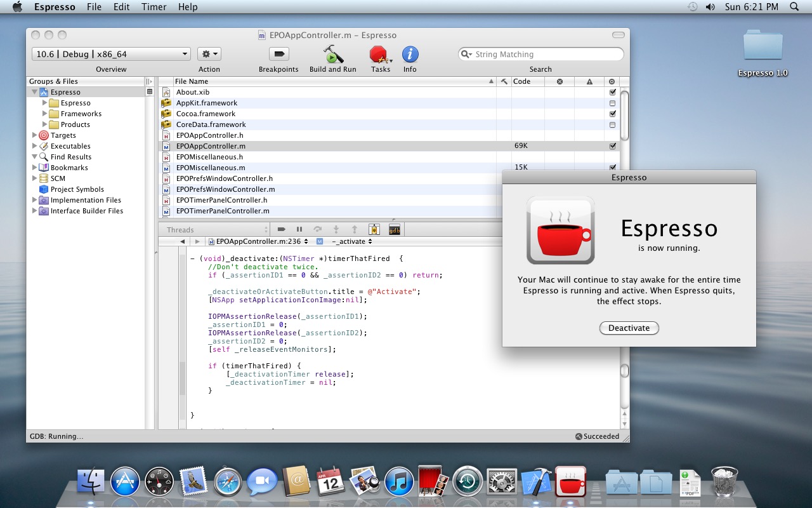Open Xcode from the Dock
This screenshot has width=812, height=508.
pos(535,482)
